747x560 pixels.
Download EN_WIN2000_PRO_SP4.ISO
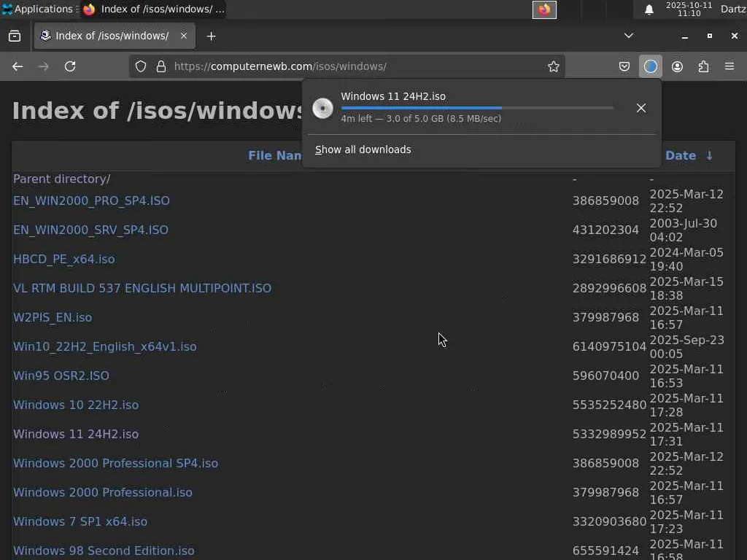coord(91,201)
